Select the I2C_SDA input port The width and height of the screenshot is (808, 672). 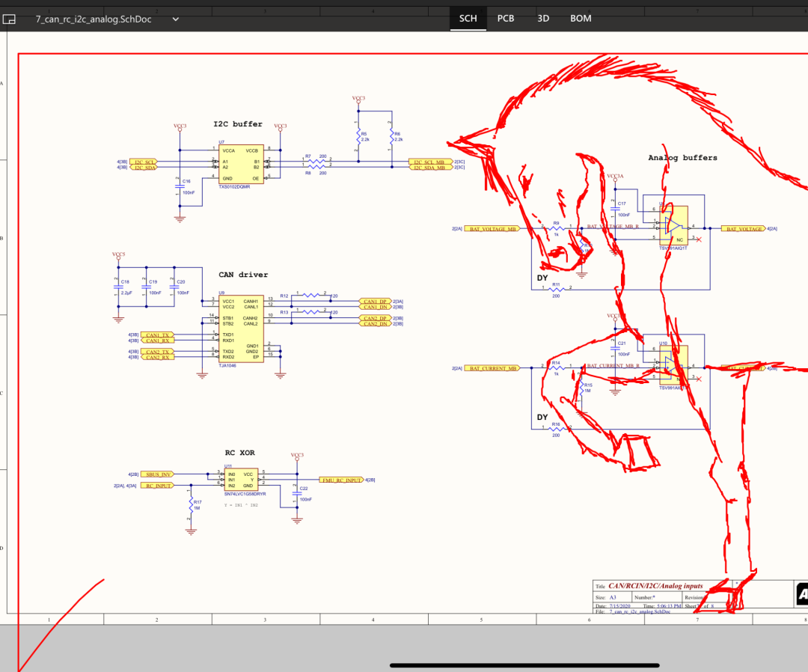(143, 168)
